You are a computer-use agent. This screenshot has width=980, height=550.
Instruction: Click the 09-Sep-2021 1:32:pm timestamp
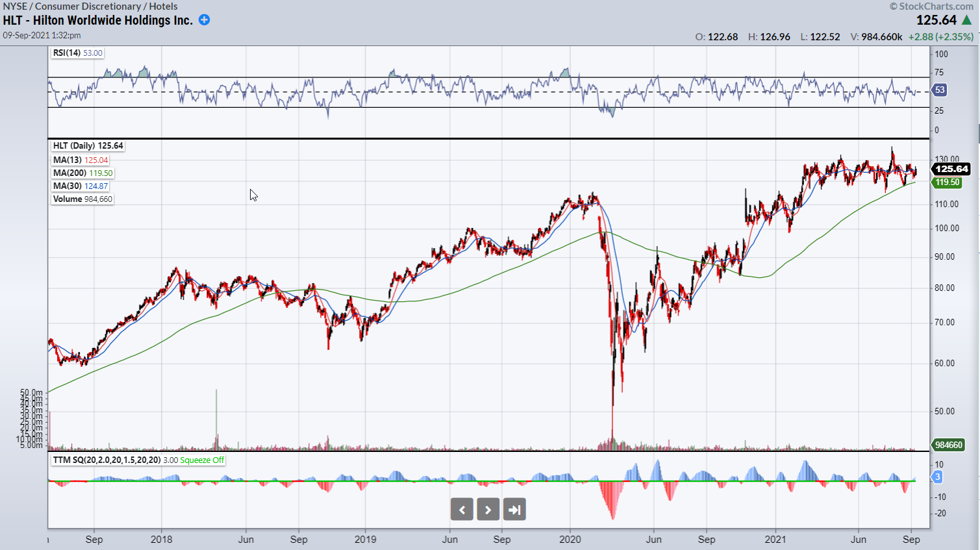42,35
